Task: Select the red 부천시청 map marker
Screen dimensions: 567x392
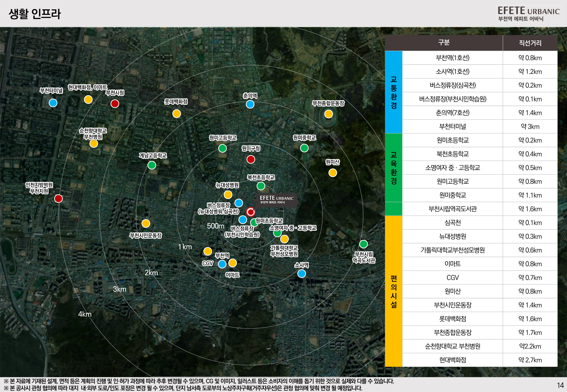Action: click(x=115, y=103)
